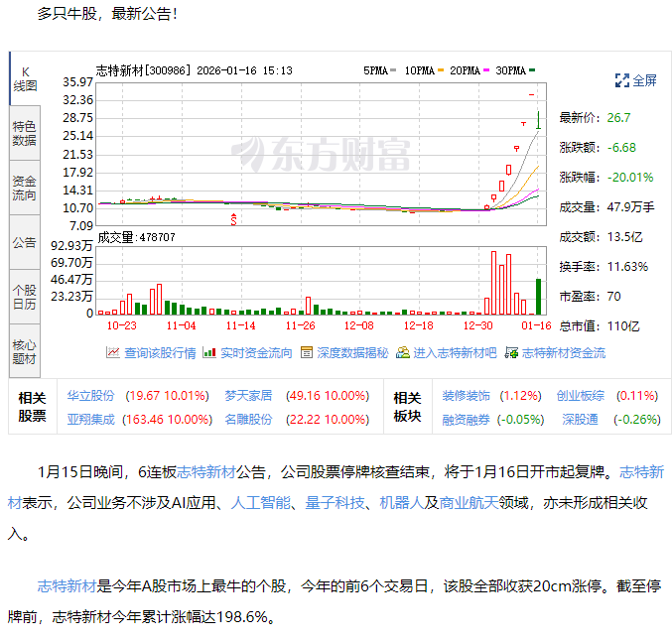Open the 量子科技 link in article
The height and width of the screenshot is (640, 672).
point(336,502)
